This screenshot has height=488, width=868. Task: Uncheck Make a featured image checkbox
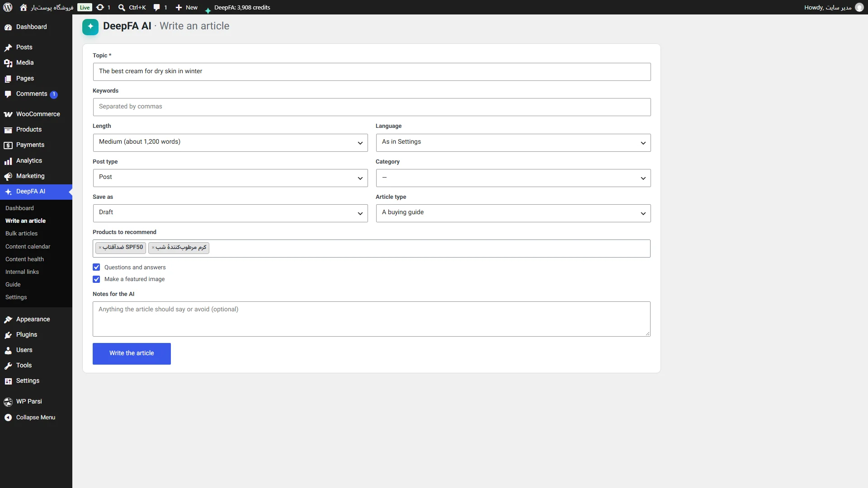(x=96, y=279)
